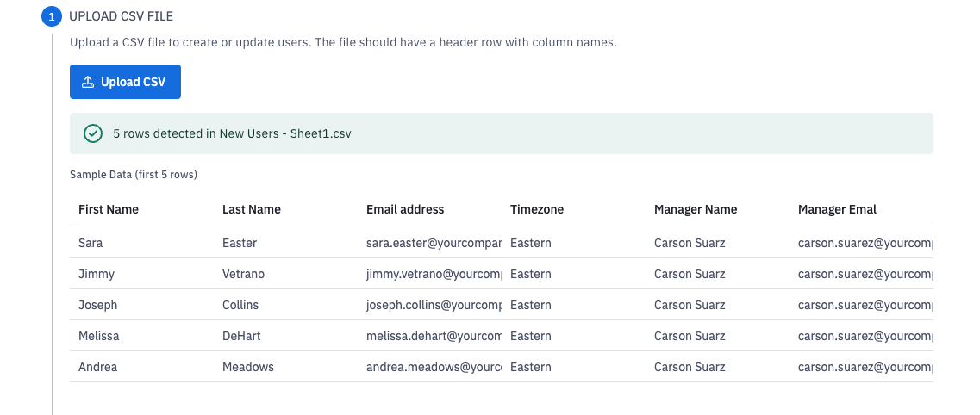
Task: Click carson.suarez manager email in Sara's row
Action: coord(865,243)
